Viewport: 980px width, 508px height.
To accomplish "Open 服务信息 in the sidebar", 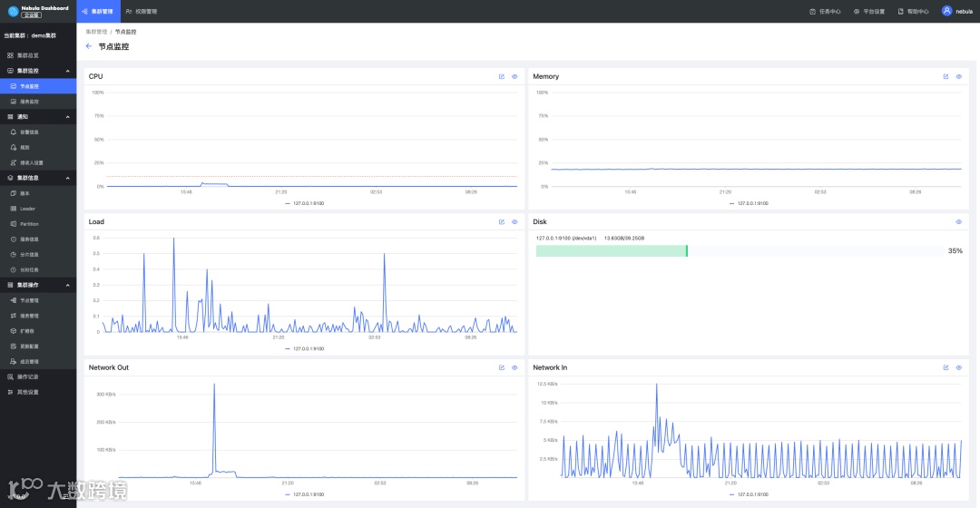I will [38, 239].
